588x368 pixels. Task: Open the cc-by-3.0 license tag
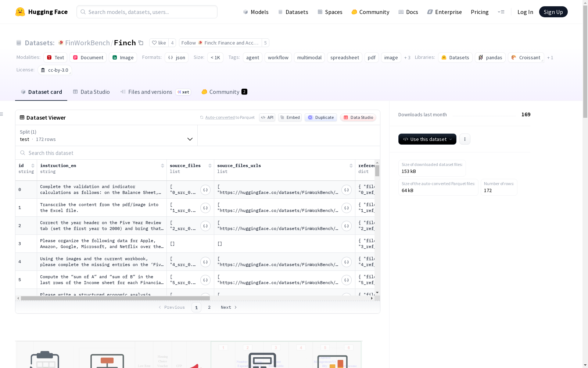[x=54, y=70]
